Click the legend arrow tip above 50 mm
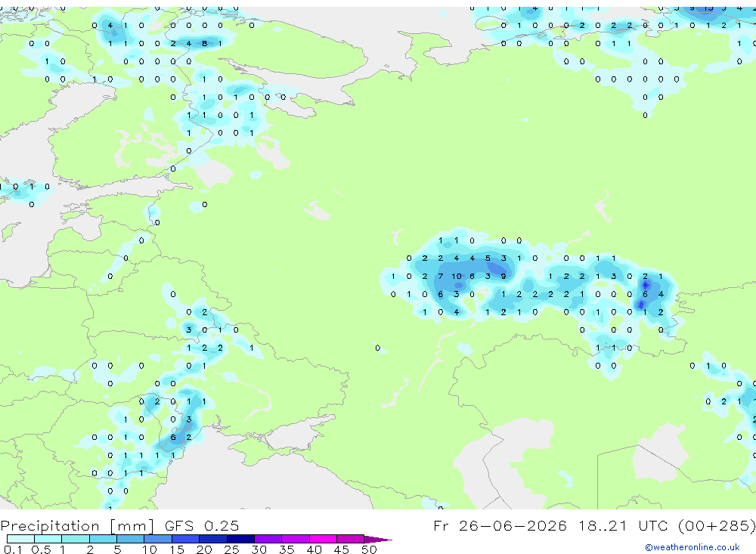The height and width of the screenshot is (554, 756). tap(378, 540)
